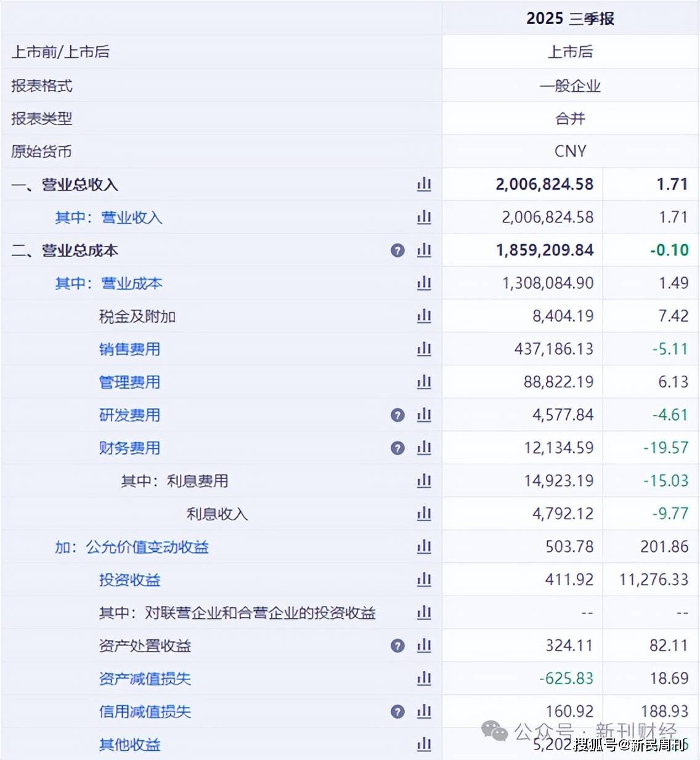Click chart icon beside 营业总成本
Image resolution: width=700 pixels, height=760 pixels.
424,250
